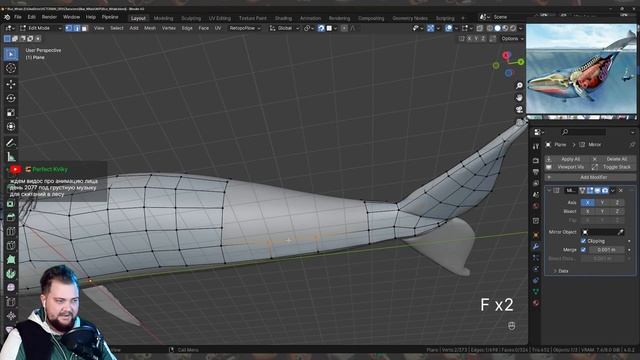Open the Modifiers wrench tab
640x360 pixels.
(x=536, y=247)
